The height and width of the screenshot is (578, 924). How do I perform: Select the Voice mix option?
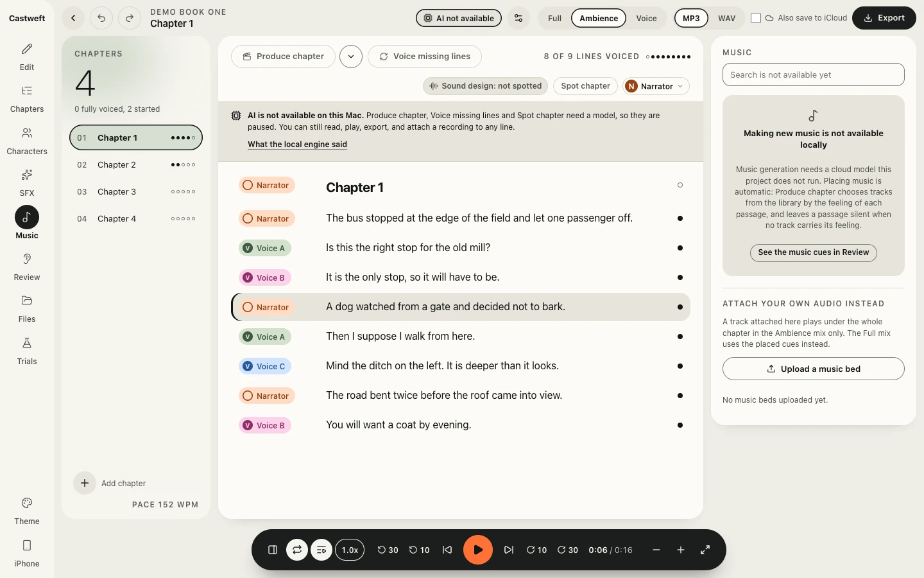click(x=646, y=18)
